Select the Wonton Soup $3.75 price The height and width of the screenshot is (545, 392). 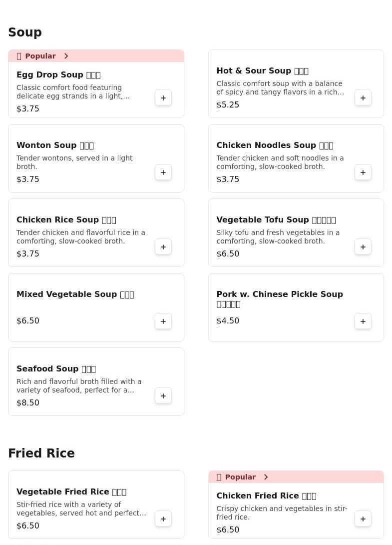pyautogui.click(x=28, y=179)
